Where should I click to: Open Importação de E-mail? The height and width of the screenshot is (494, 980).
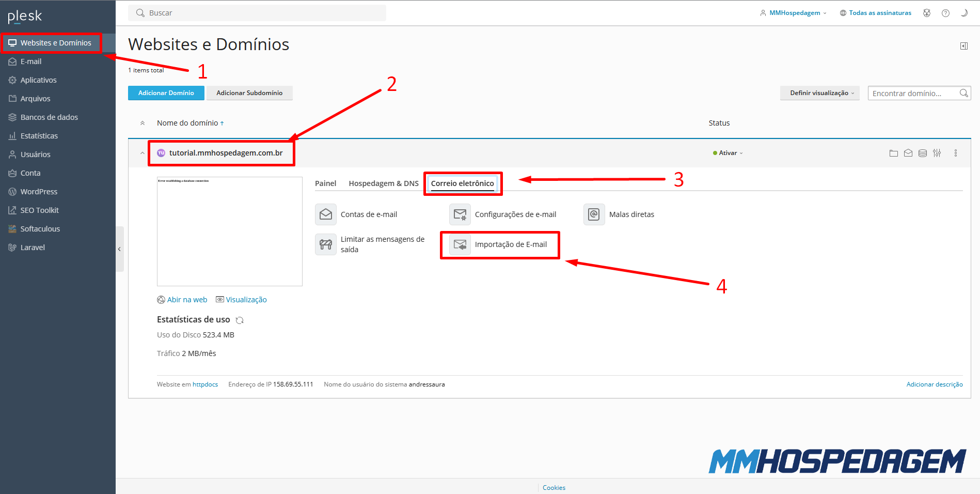498,244
